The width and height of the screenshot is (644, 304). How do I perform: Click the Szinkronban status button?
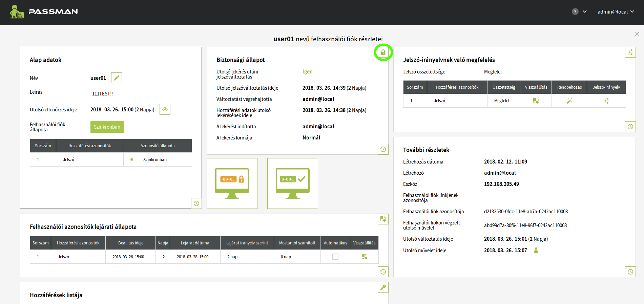[107, 127]
